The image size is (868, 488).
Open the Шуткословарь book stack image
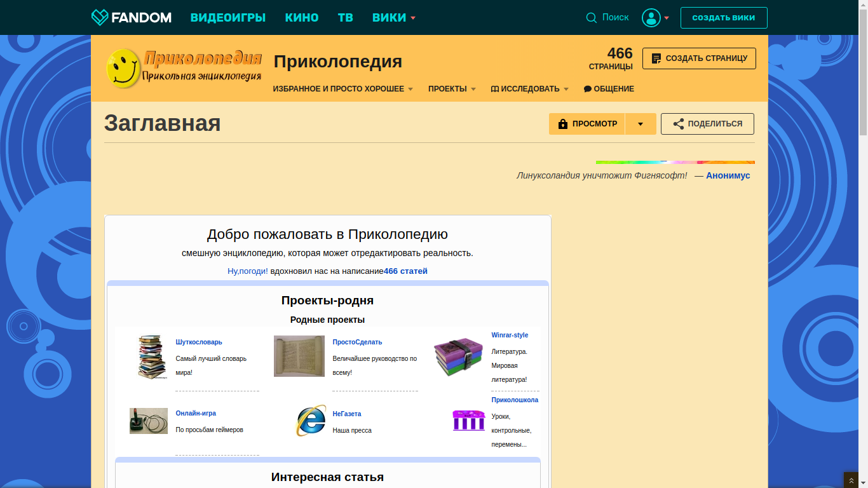[152, 356]
